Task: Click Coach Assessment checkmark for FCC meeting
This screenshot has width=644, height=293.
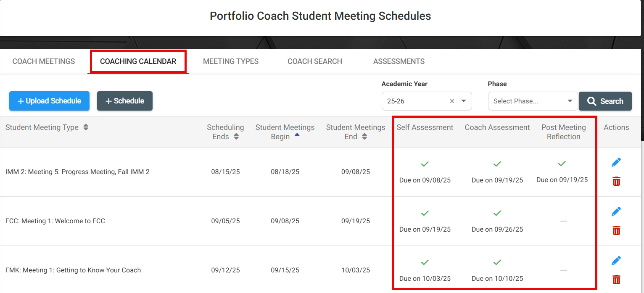Action: pyautogui.click(x=497, y=213)
